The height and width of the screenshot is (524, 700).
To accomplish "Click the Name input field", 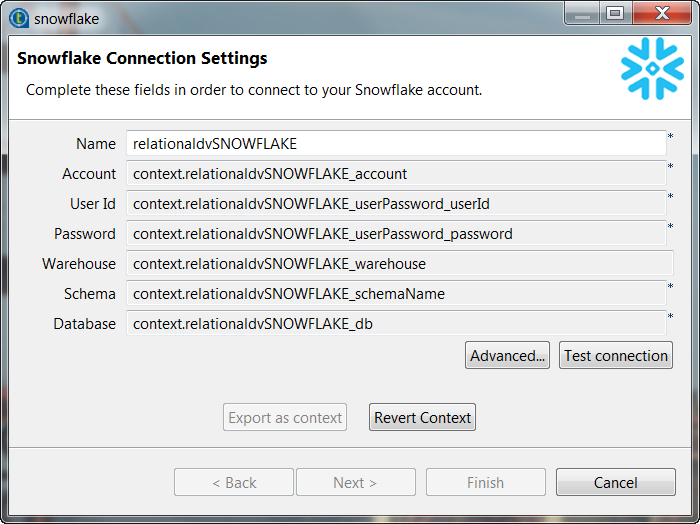I will pos(396,144).
